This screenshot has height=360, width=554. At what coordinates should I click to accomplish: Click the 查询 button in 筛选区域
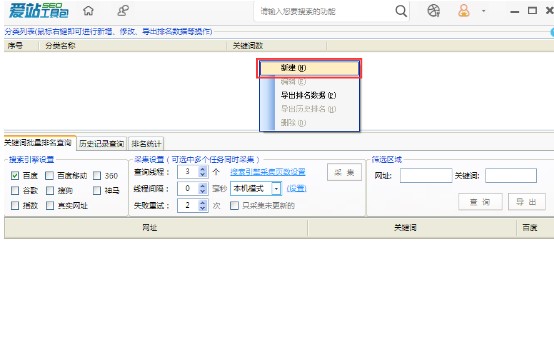coord(480,202)
